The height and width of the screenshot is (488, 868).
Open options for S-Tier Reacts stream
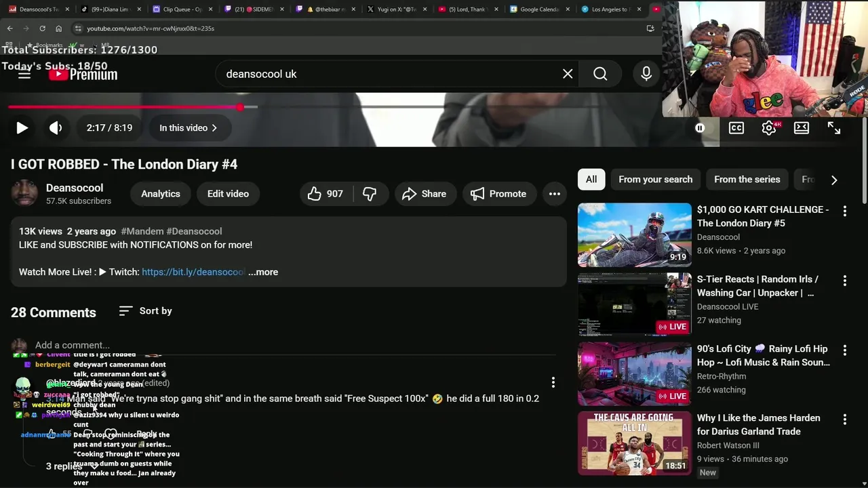click(845, 281)
